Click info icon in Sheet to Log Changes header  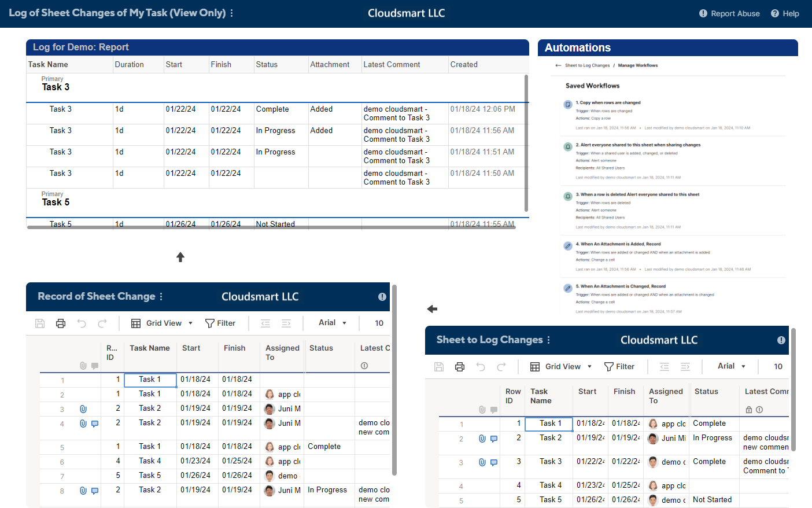[x=781, y=340]
